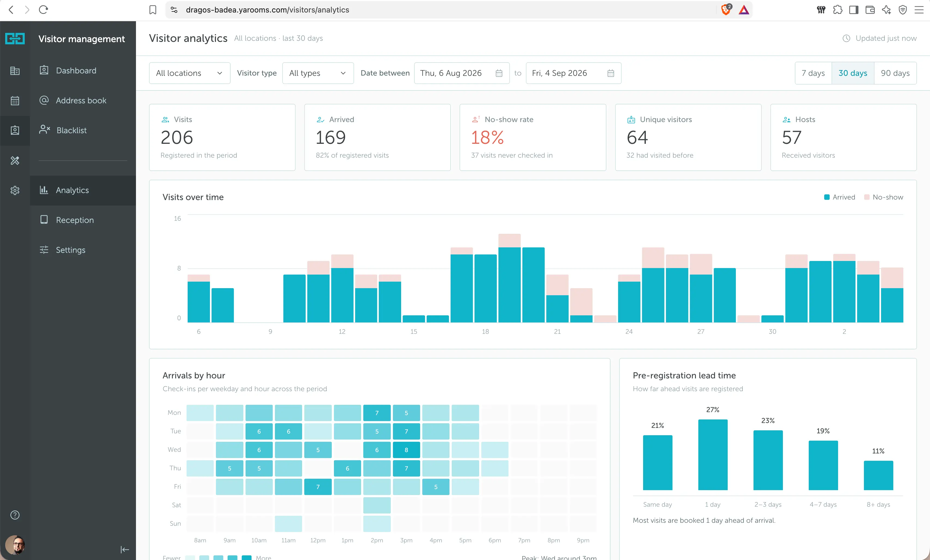Click the Fri 12pm heatmap cell showing 7

318,487
